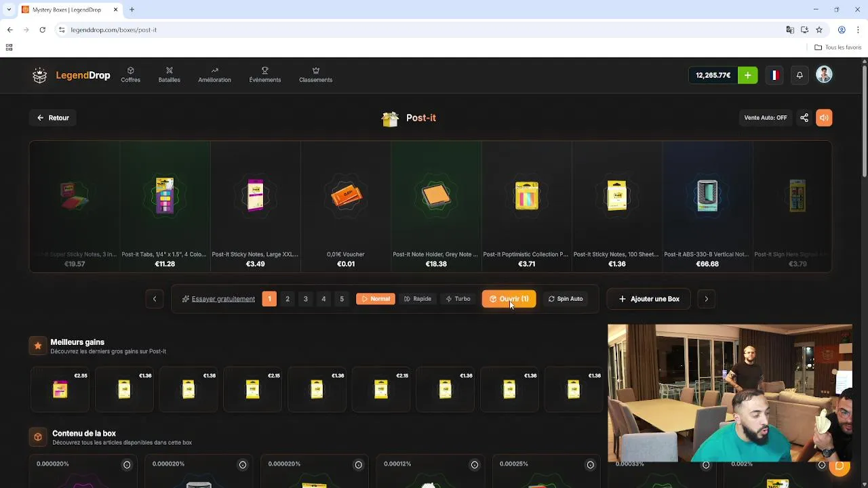Click Ajouter une Box
Viewport: 868px width, 488px height.
tap(649, 299)
